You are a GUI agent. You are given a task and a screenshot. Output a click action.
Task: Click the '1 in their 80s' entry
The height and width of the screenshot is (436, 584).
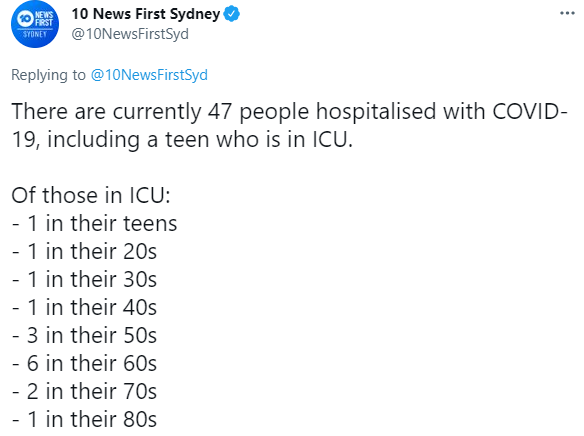pos(85,419)
